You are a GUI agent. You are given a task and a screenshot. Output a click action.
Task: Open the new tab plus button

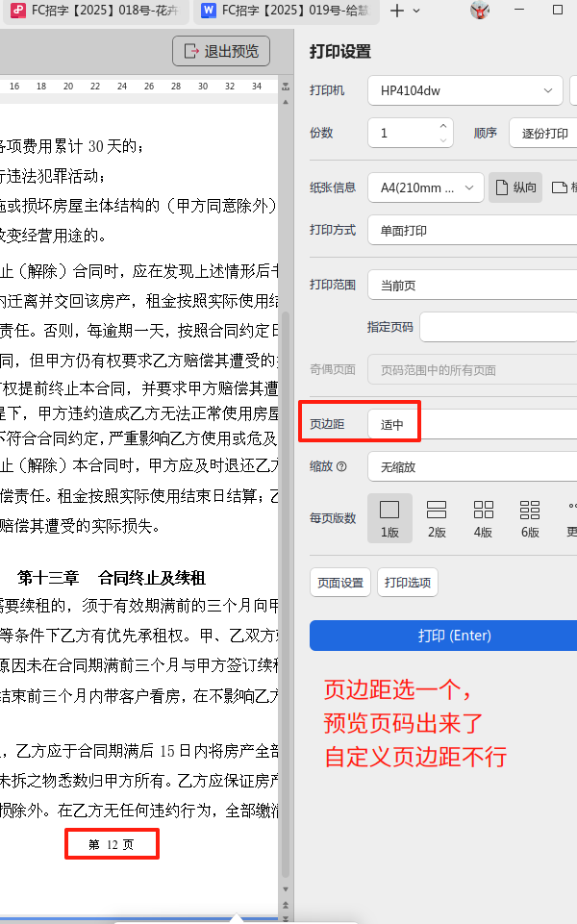pyautogui.click(x=397, y=11)
